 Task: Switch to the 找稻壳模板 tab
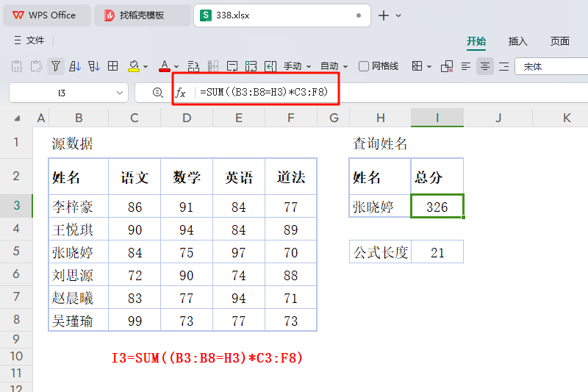(142, 15)
